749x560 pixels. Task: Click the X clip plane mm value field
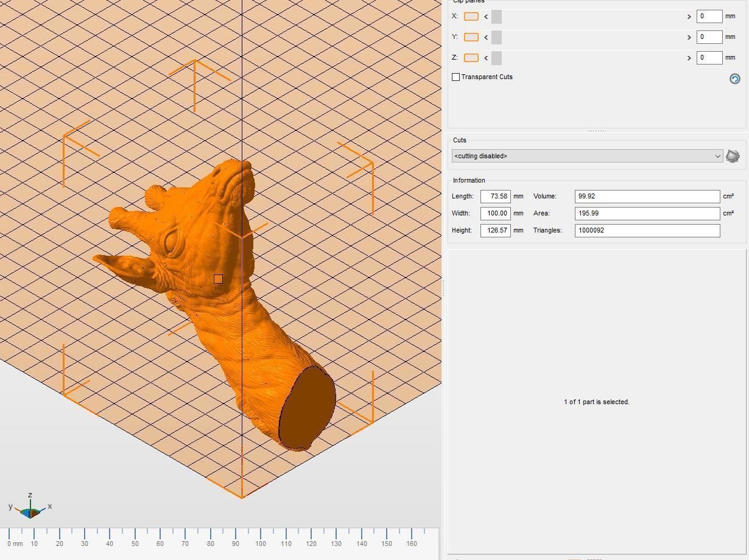[x=709, y=16]
